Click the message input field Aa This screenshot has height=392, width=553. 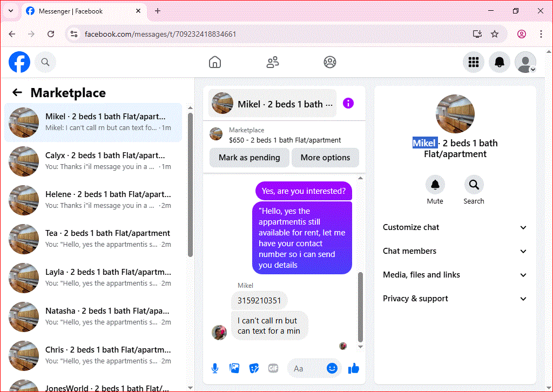coord(306,368)
